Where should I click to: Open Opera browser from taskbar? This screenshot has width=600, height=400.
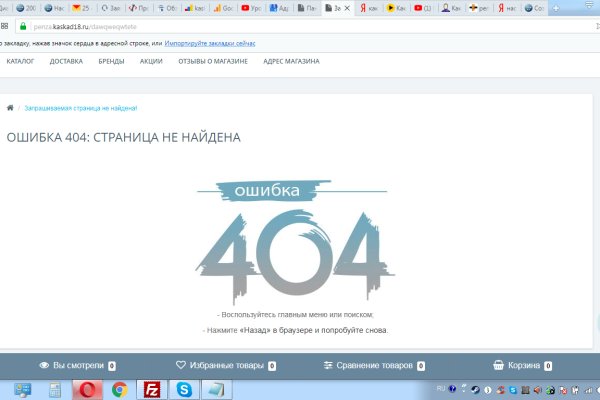tap(85, 389)
